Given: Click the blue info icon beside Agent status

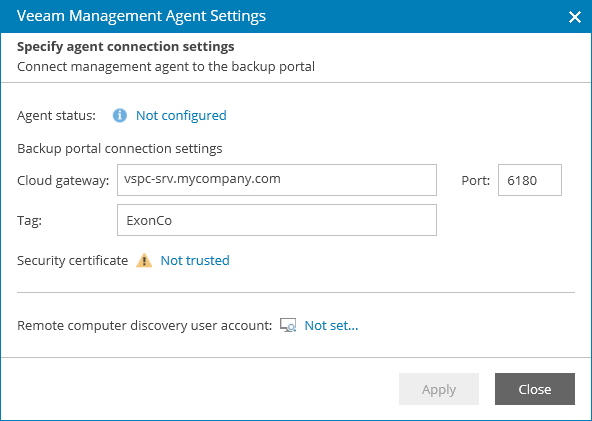Looking at the screenshot, I should 120,115.
